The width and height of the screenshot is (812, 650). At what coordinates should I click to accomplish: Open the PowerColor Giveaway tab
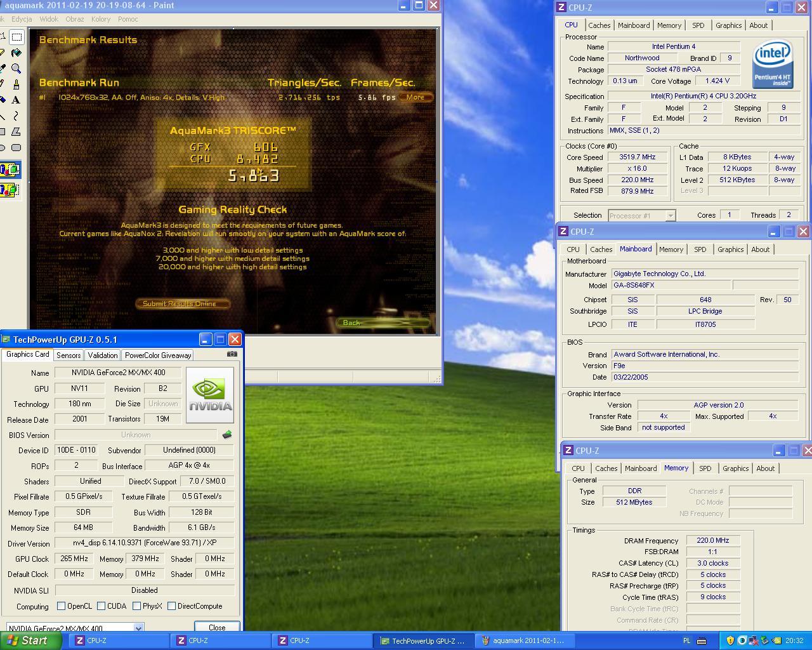click(x=158, y=355)
